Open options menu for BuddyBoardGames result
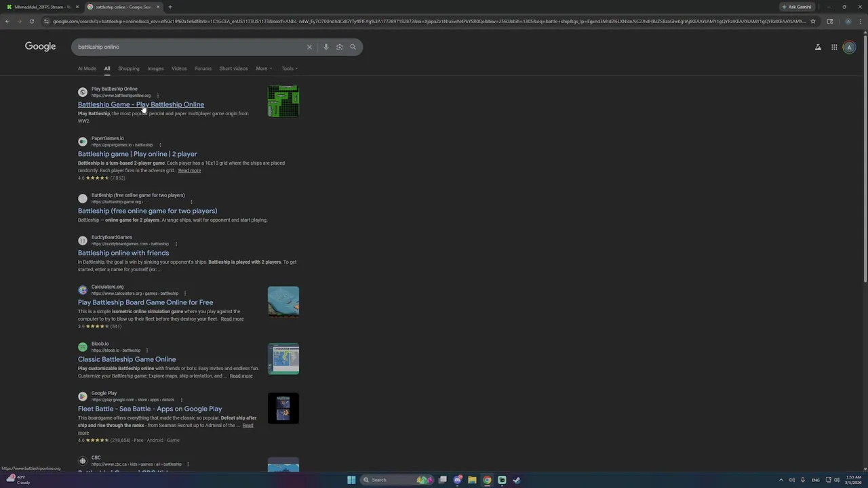The height and width of the screenshot is (488, 868). click(176, 244)
